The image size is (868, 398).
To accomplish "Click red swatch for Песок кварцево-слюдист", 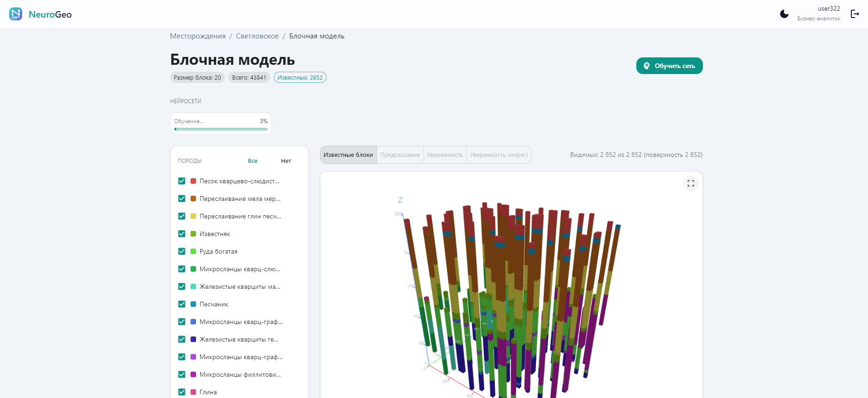I will click(193, 181).
